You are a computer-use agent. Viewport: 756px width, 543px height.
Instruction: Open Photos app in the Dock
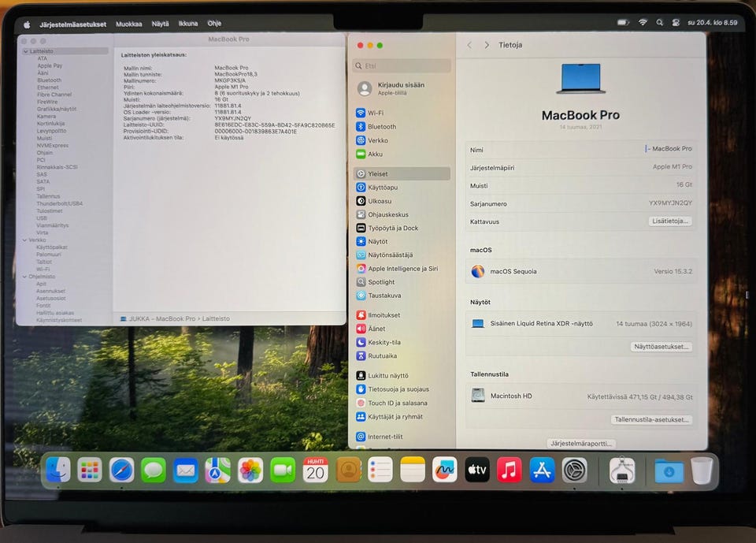point(250,470)
